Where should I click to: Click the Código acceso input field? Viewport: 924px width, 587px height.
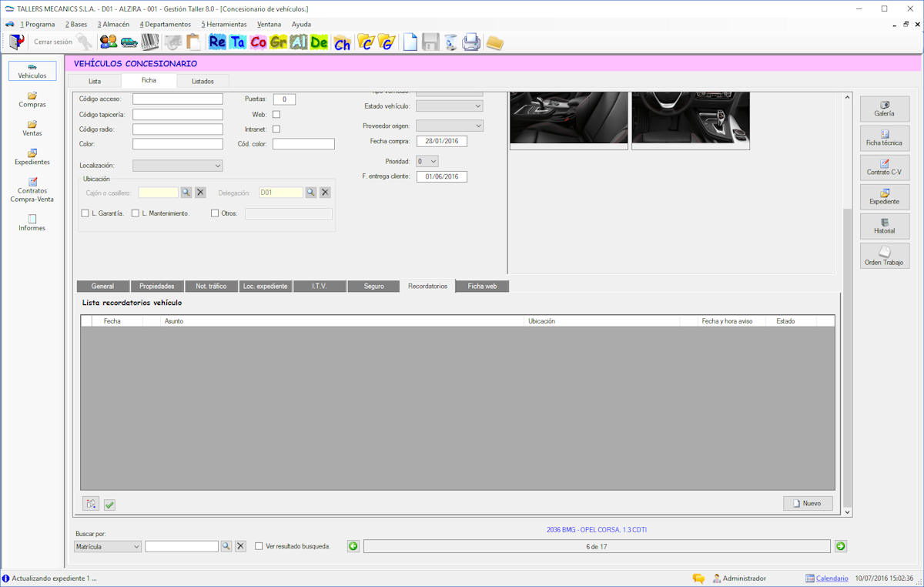coord(178,99)
